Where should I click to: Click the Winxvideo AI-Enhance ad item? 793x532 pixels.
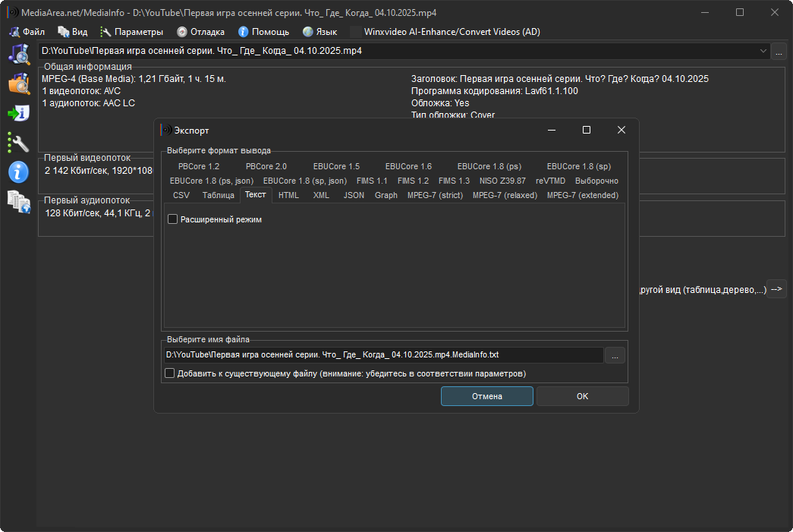tap(445, 32)
